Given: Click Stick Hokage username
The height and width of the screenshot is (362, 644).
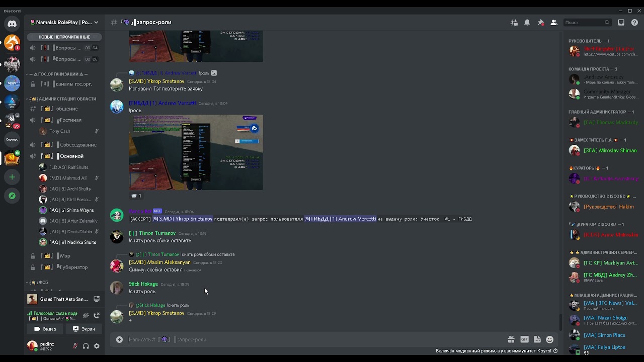Looking at the screenshot, I should pos(143,284).
